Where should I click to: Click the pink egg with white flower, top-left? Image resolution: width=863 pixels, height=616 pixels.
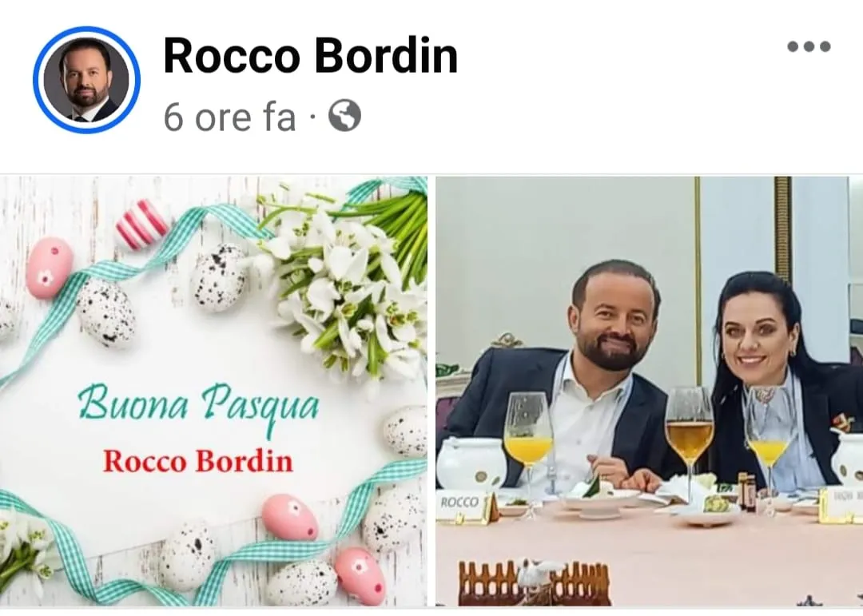[50, 268]
